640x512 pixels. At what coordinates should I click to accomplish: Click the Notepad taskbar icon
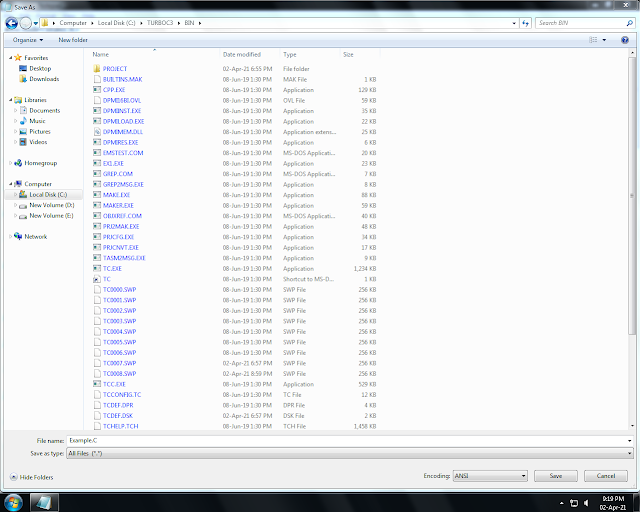click(44, 502)
